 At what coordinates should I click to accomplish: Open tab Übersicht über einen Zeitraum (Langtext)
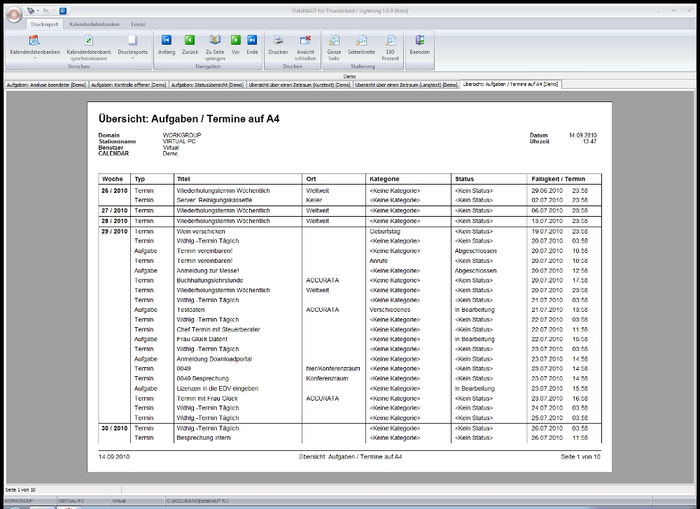point(407,85)
